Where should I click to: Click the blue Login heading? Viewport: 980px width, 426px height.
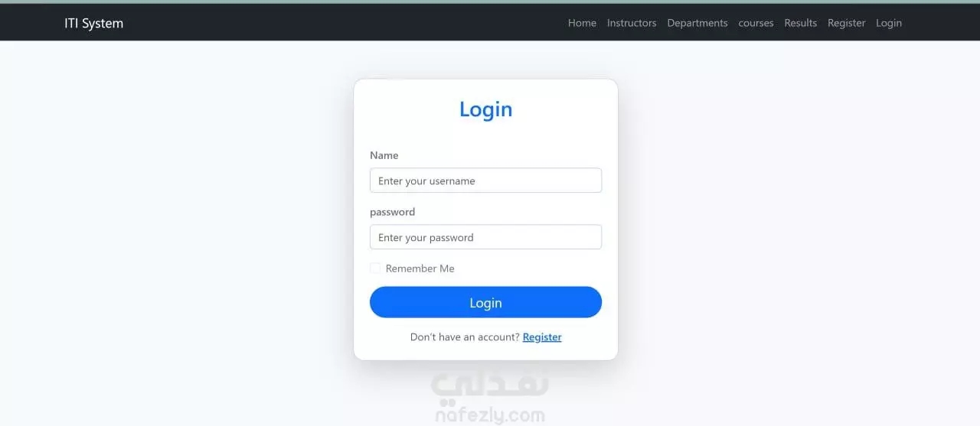pyautogui.click(x=485, y=109)
